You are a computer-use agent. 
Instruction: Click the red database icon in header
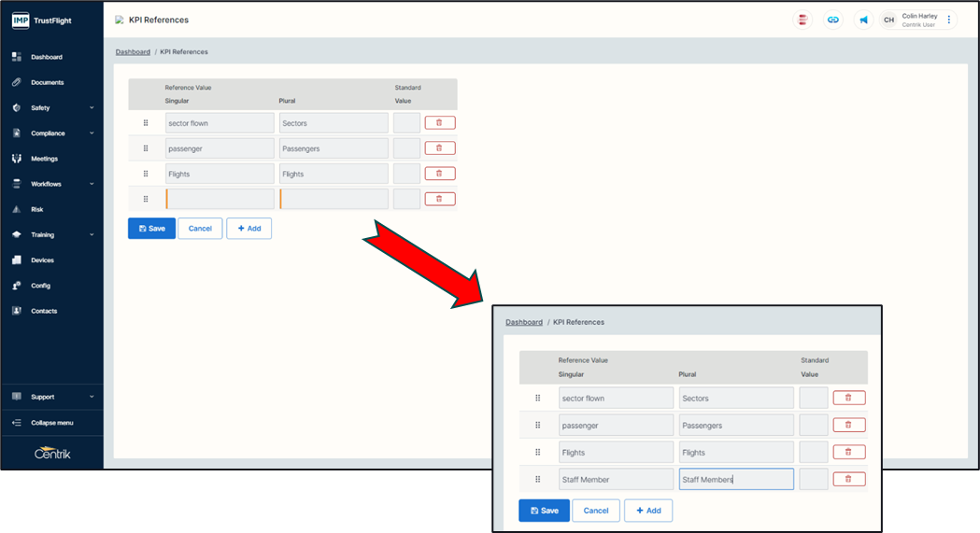(x=802, y=20)
